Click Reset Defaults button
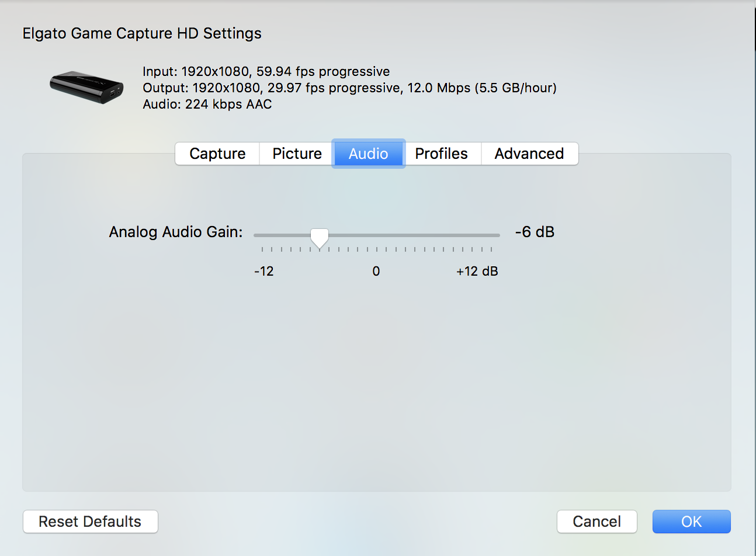Viewport: 756px width, 556px height. tap(90, 521)
